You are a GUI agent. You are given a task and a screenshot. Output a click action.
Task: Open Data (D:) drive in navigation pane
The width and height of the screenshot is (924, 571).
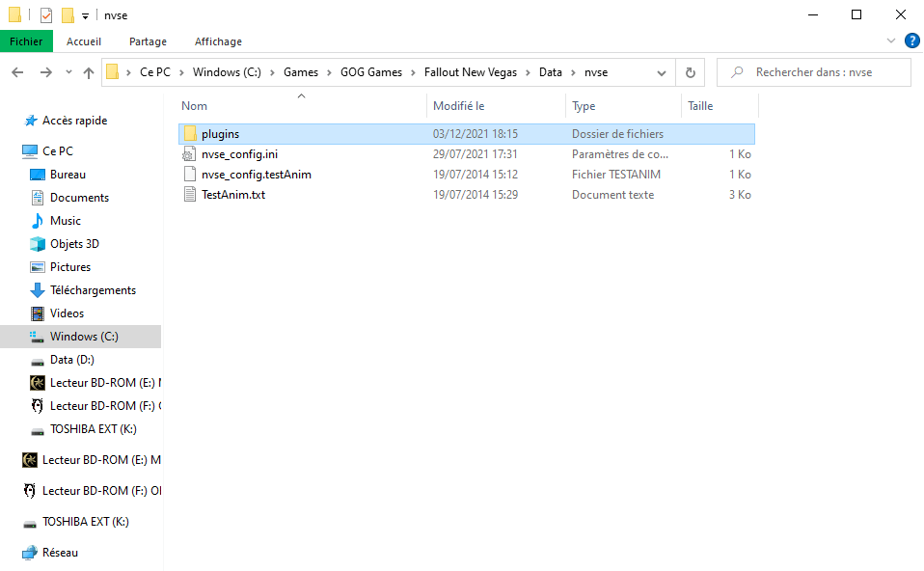point(72,360)
